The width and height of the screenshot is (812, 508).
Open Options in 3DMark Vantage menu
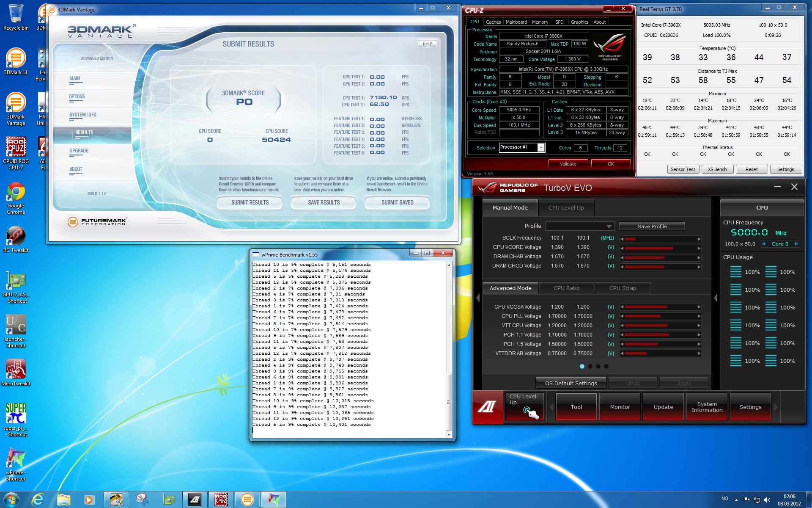tap(77, 97)
